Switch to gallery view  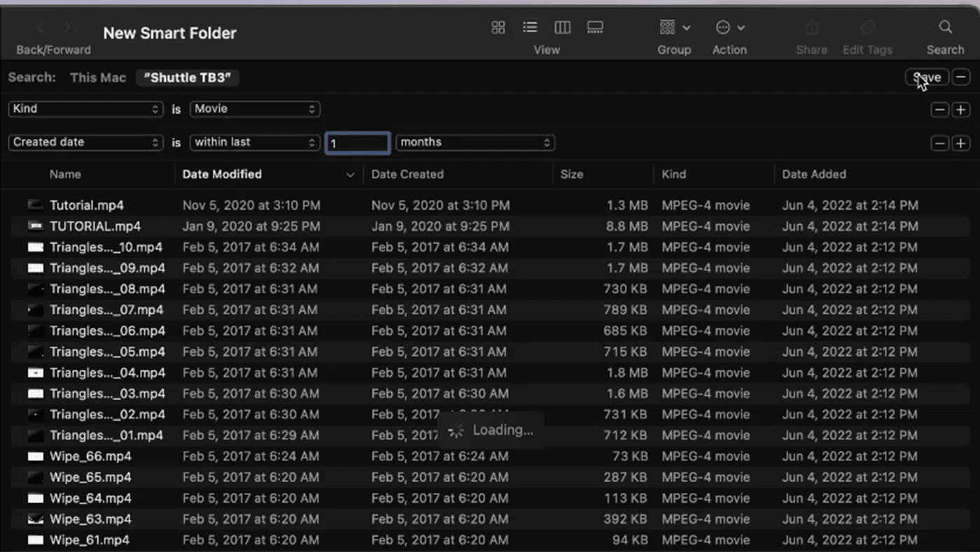pos(595,27)
